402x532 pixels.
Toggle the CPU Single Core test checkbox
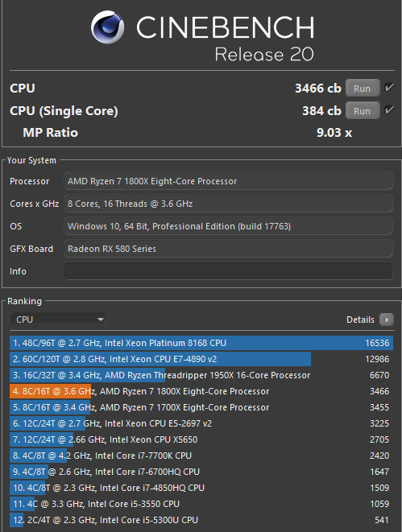[x=389, y=110]
